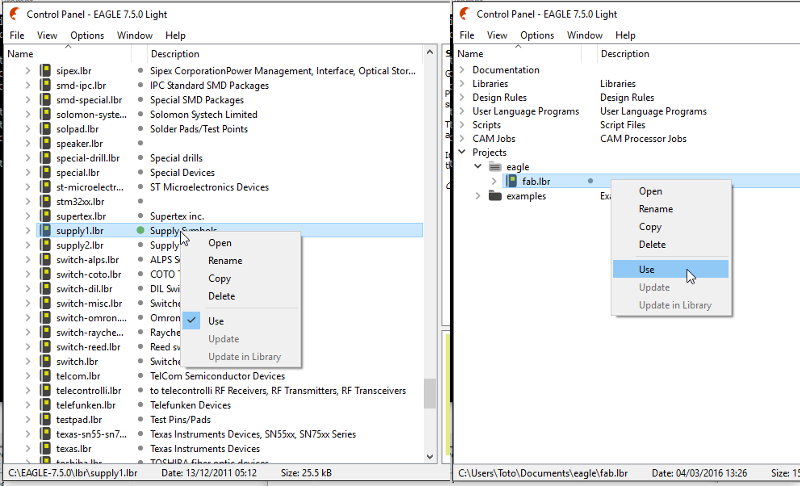Open the Options menu in right window

point(537,35)
